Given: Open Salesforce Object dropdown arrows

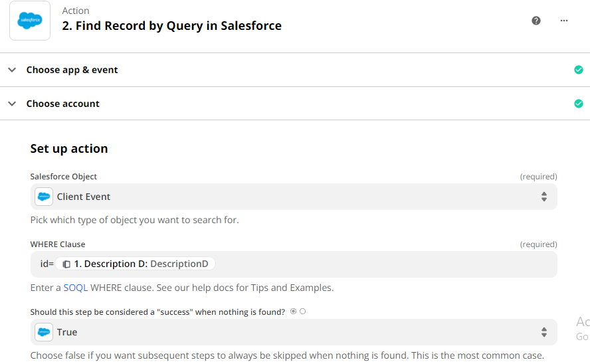Looking at the screenshot, I should click(x=543, y=197).
